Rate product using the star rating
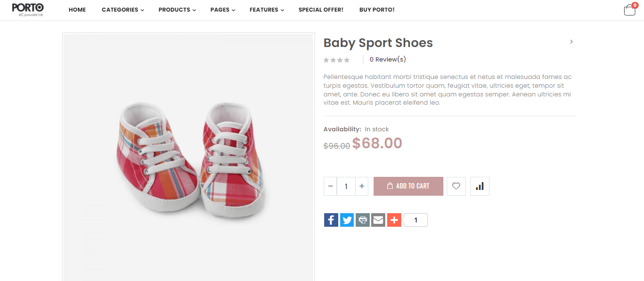The image size is (644, 281). coord(336,60)
